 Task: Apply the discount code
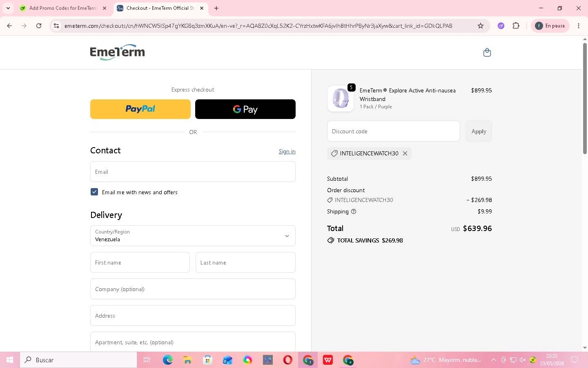479,131
